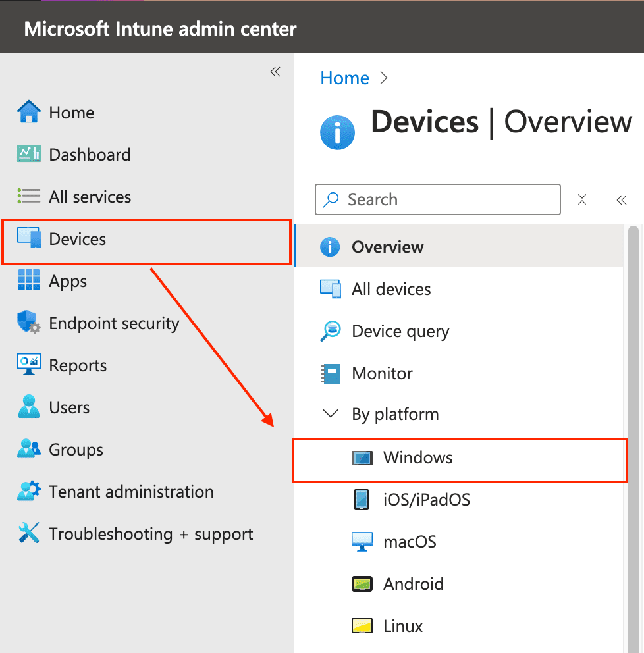Open the Reports section
Viewport: 644px width, 653px height.
(29, 365)
